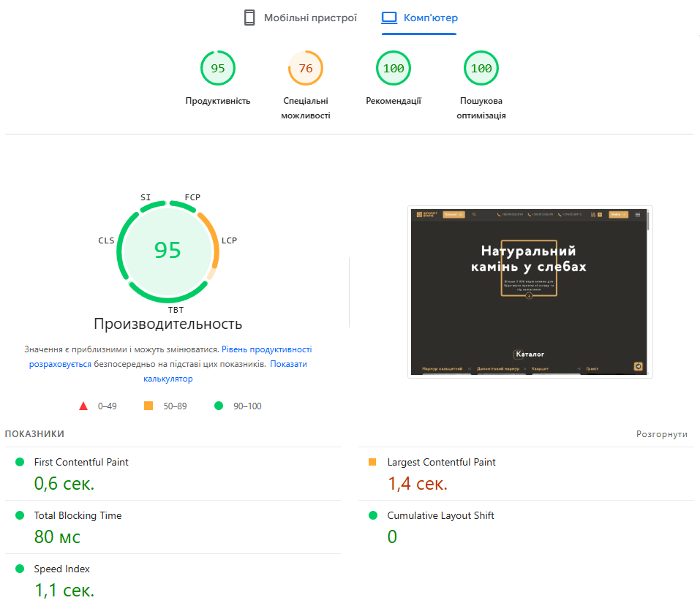Click the orange square 50–89 legend icon
Viewport: 700px width, 603px height.
tap(148, 406)
